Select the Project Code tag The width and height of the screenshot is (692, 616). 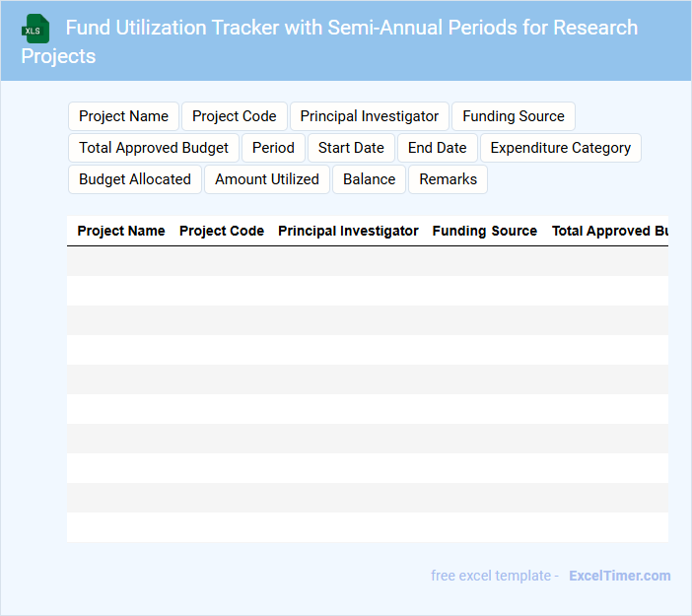pos(235,116)
